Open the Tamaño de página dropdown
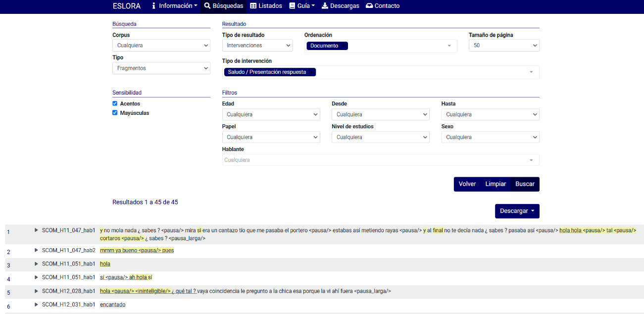 point(504,46)
